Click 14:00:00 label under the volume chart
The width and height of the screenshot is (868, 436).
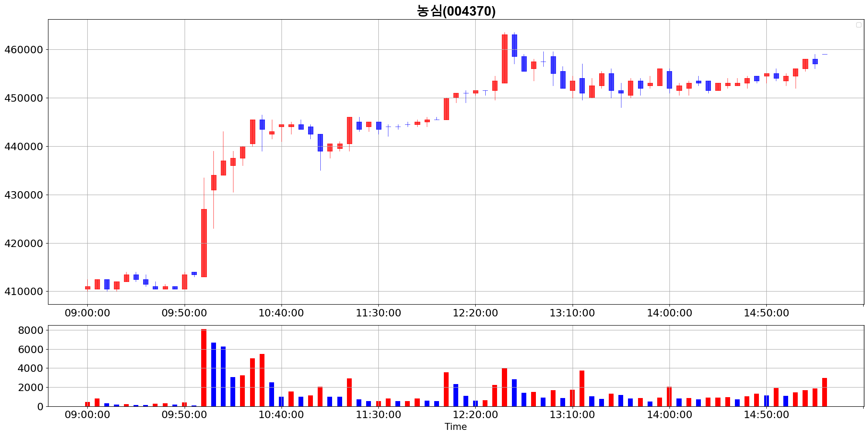(x=669, y=415)
